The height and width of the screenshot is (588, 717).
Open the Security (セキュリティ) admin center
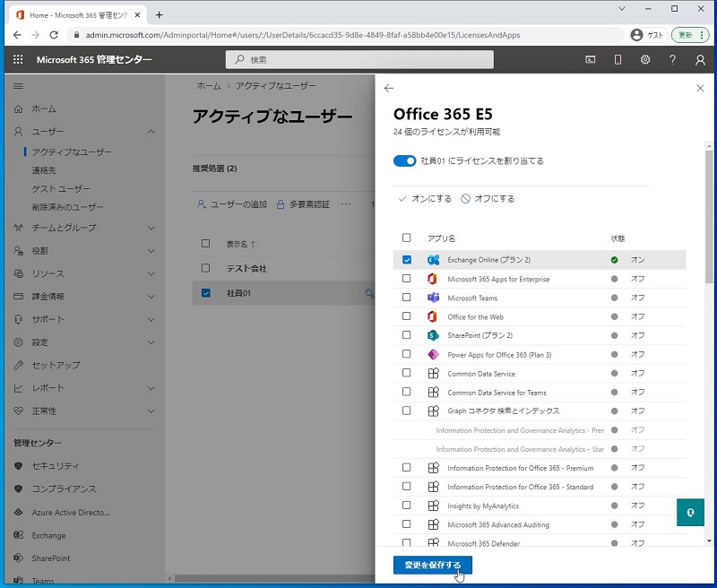(56, 466)
